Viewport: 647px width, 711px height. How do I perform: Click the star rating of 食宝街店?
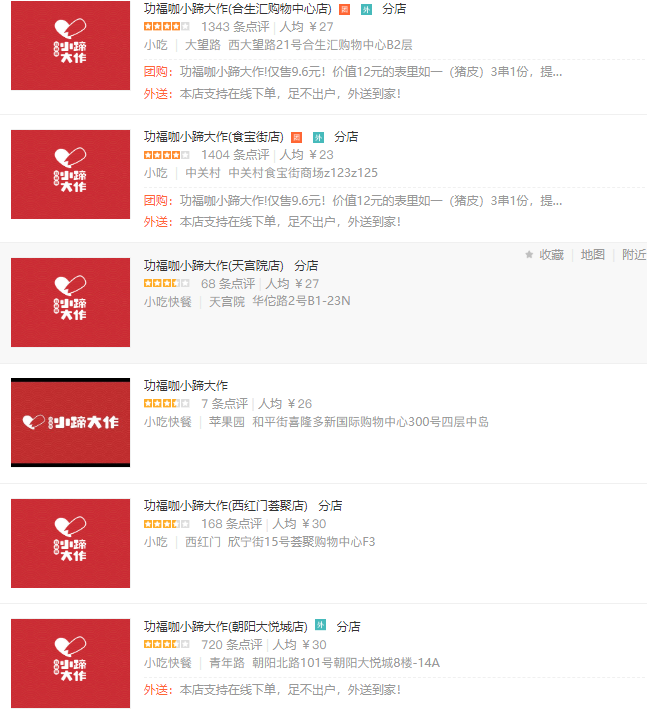pos(166,155)
